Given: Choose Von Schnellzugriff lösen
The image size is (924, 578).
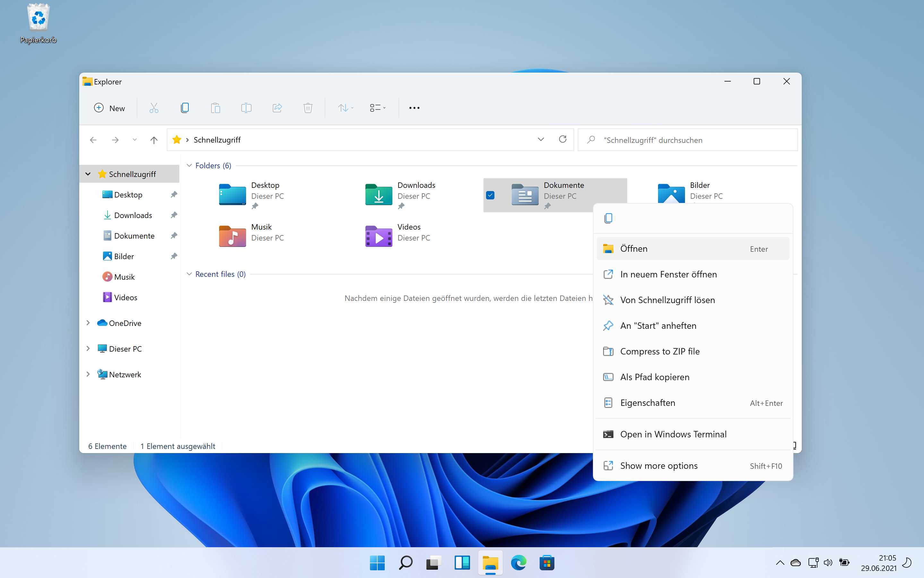Looking at the screenshot, I should pyautogui.click(x=693, y=300).
